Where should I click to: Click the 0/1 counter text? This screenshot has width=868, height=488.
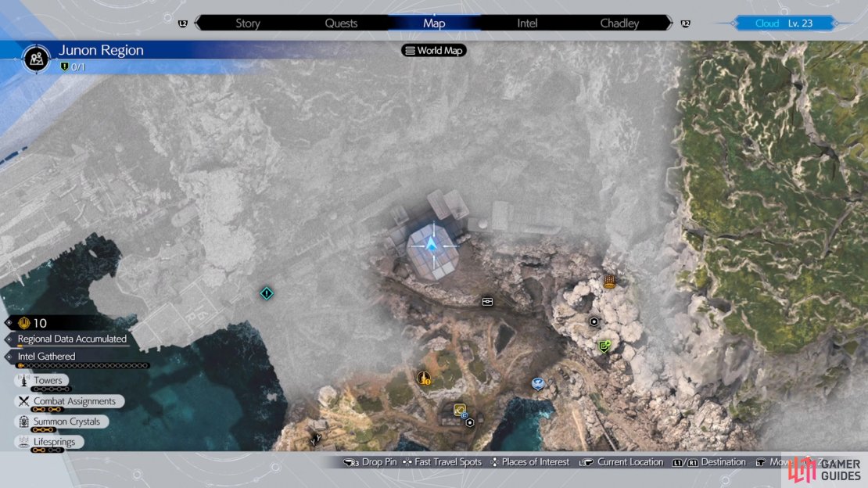tap(78, 67)
